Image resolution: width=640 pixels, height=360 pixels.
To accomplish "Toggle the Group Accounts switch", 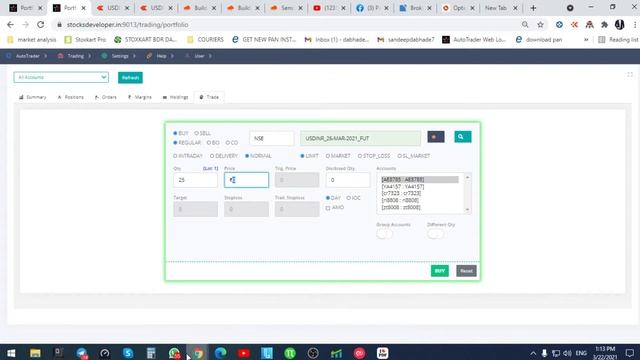I will 384,234.
